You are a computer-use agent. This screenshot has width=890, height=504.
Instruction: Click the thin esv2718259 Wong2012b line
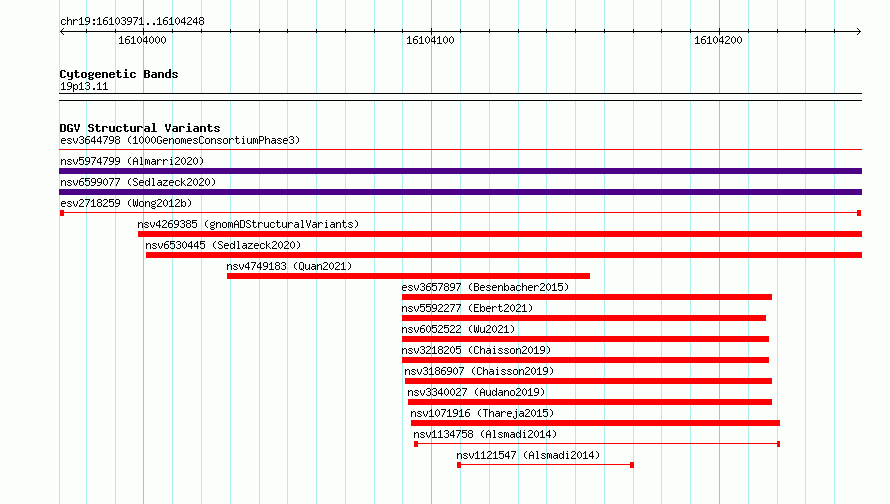pyautogui.click(x=460, y=213)
